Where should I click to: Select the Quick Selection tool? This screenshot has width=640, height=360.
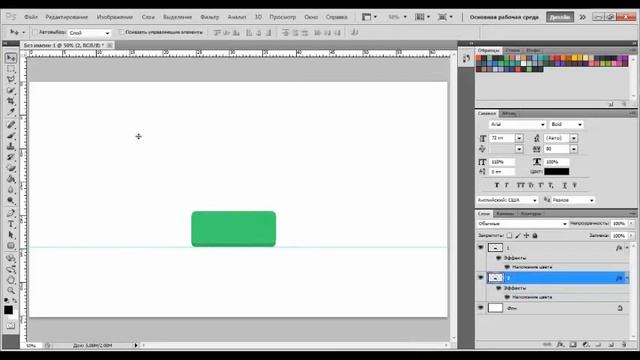click(x=11, y=90)
